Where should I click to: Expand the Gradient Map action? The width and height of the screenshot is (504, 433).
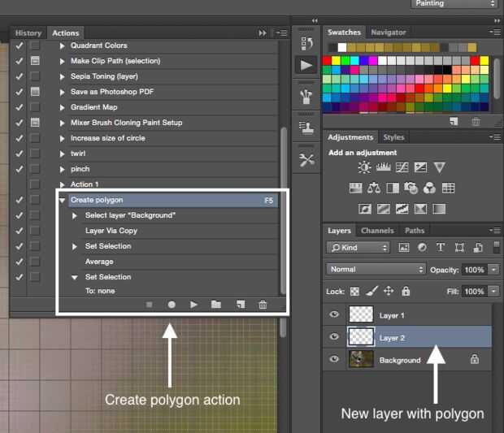[62, 107]
